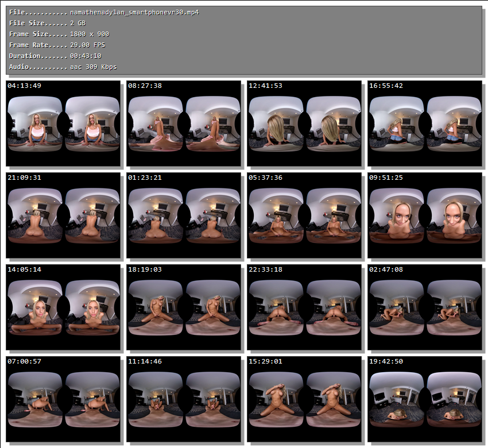This screenshot has height=448, width=488.
Task: Click the thumbnail marked 12:41:53
Action: click(x=304, y=123)
